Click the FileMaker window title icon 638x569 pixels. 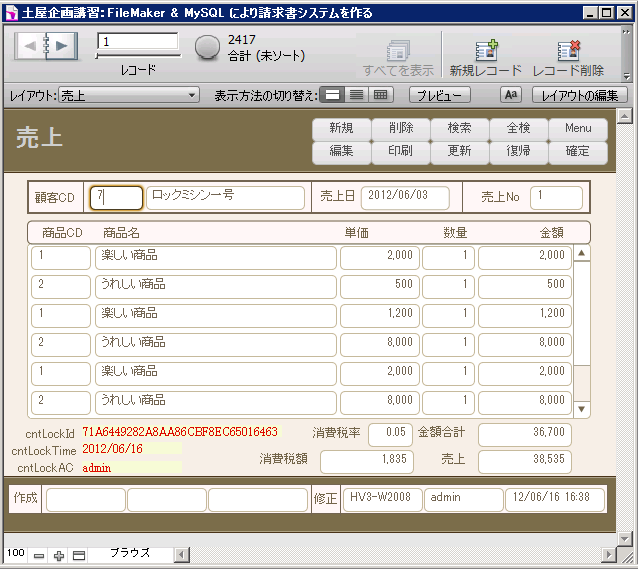(x=12, y=13)
